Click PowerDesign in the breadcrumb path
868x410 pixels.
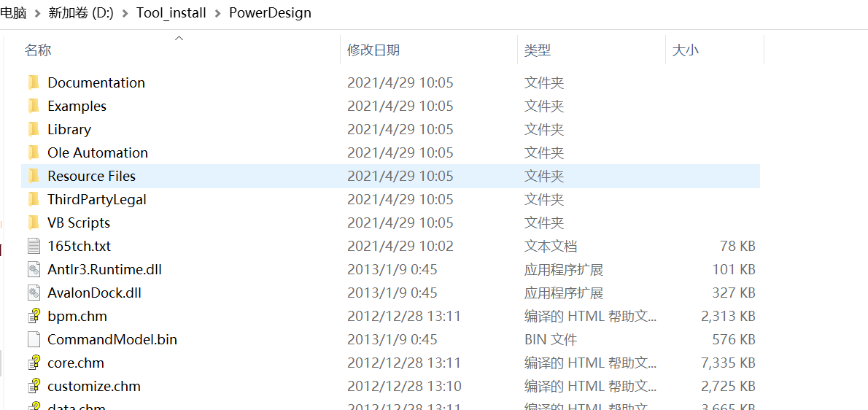tap(270, 12)
